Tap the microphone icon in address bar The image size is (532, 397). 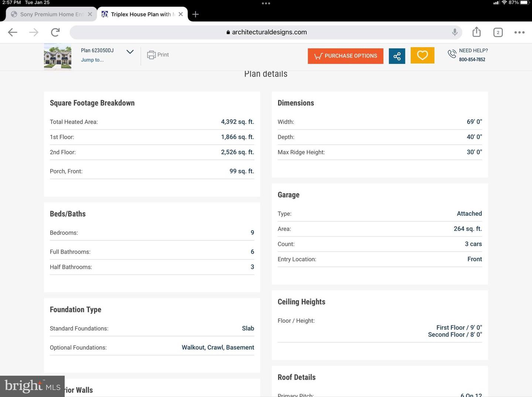tap(454, 32)
